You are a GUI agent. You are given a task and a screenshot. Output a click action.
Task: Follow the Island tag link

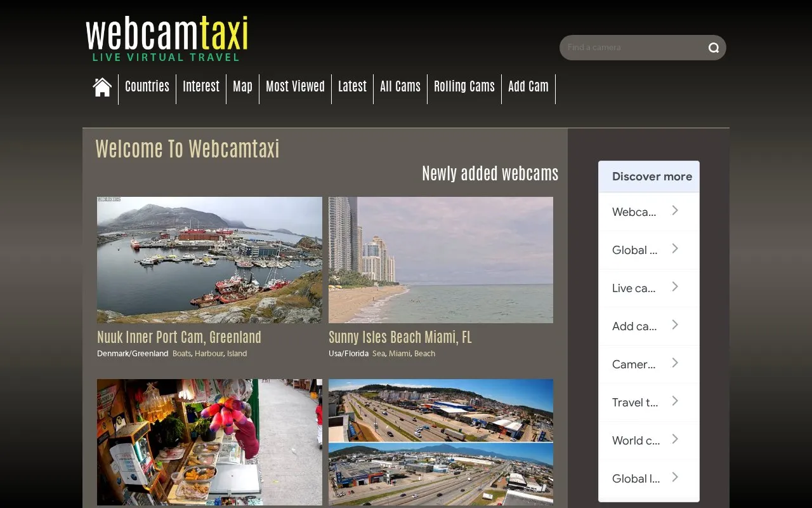(237, 354)
